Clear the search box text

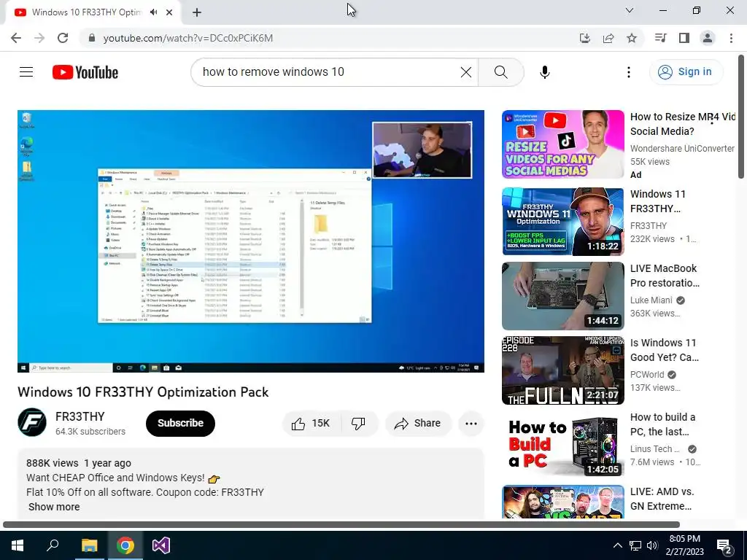pyautogui.click(x=466, y=72)
